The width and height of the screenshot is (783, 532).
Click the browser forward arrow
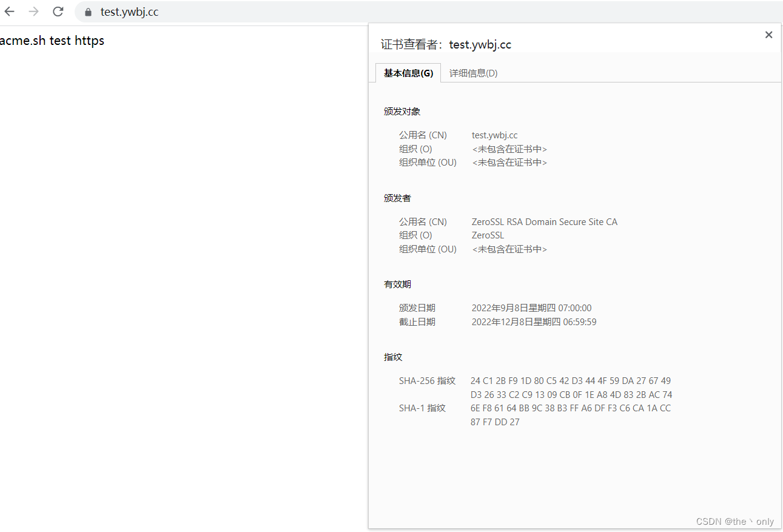[x=34, y=12]
